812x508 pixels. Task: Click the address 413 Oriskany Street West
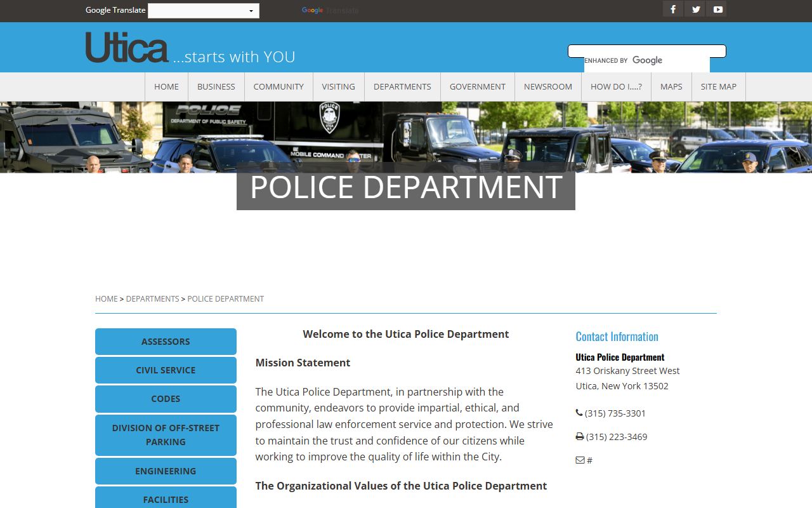(x=627, y=371)
